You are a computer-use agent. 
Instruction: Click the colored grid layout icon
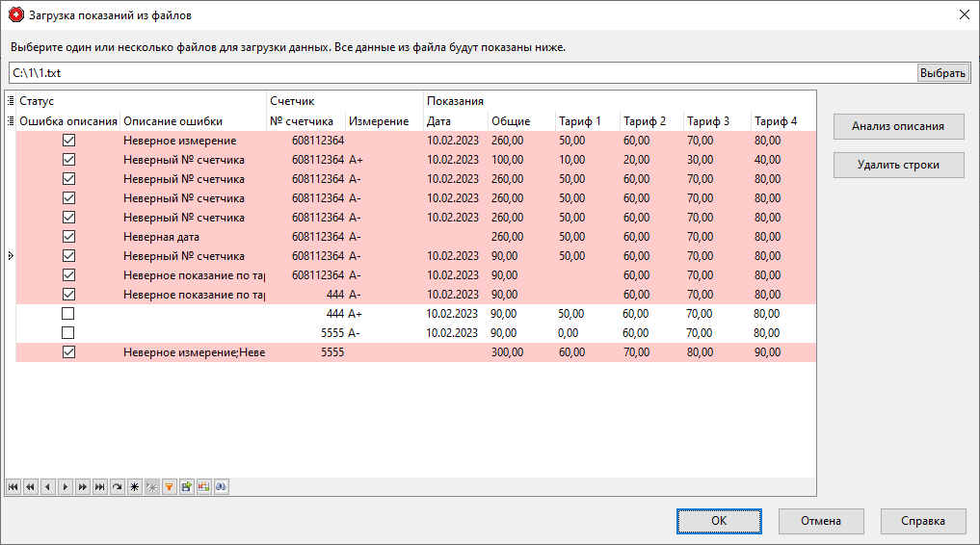[203, 487]
